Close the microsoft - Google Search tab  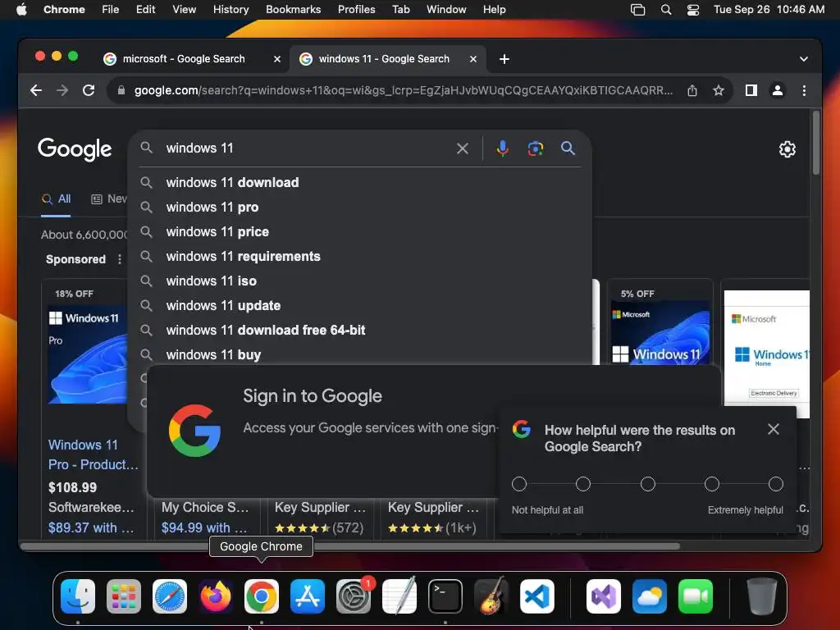(277, 59)
